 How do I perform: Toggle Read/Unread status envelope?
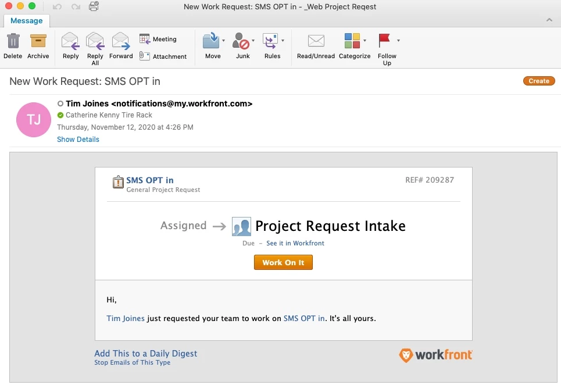coord(316,41)
